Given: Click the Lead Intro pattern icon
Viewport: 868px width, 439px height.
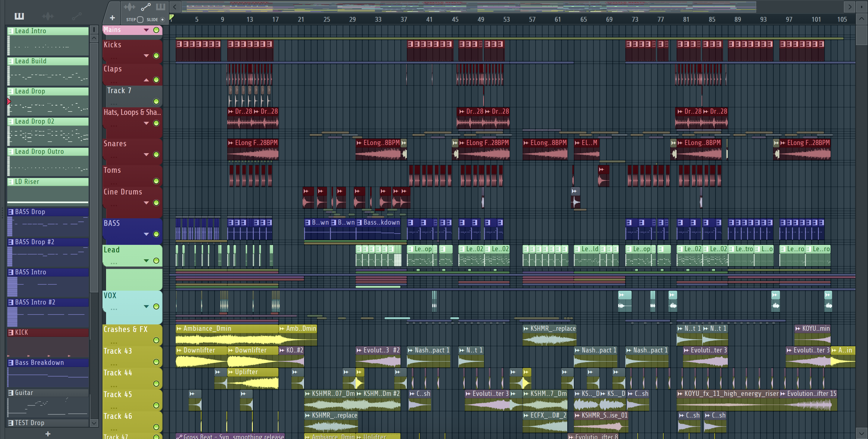Looking at the screenshot, I should (11, 31).
